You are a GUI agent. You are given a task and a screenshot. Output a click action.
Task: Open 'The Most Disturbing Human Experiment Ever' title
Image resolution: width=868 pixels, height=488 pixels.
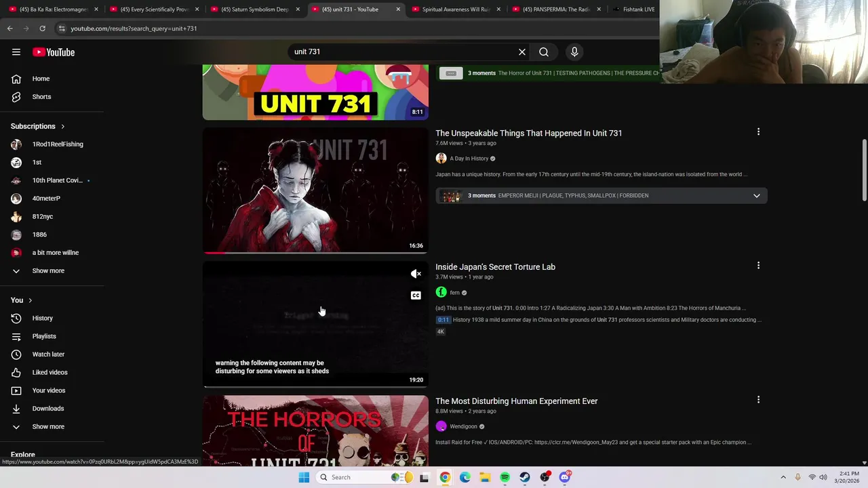point(516,401)
